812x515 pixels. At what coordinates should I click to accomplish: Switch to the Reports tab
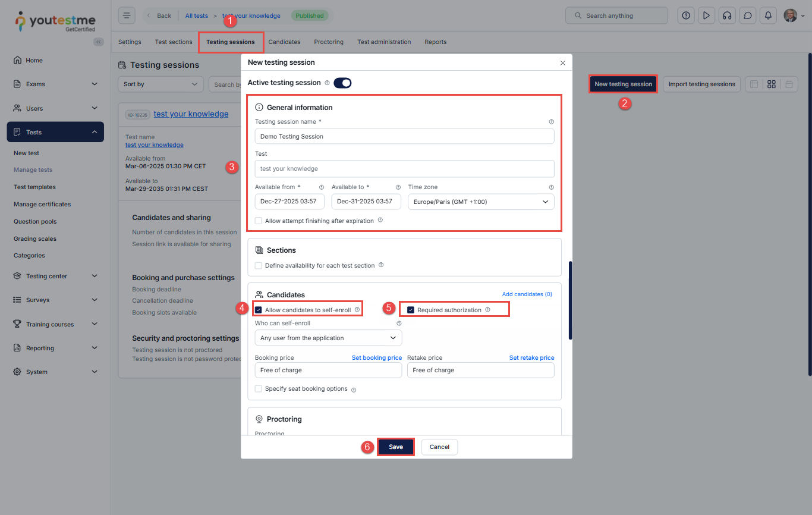435,42
